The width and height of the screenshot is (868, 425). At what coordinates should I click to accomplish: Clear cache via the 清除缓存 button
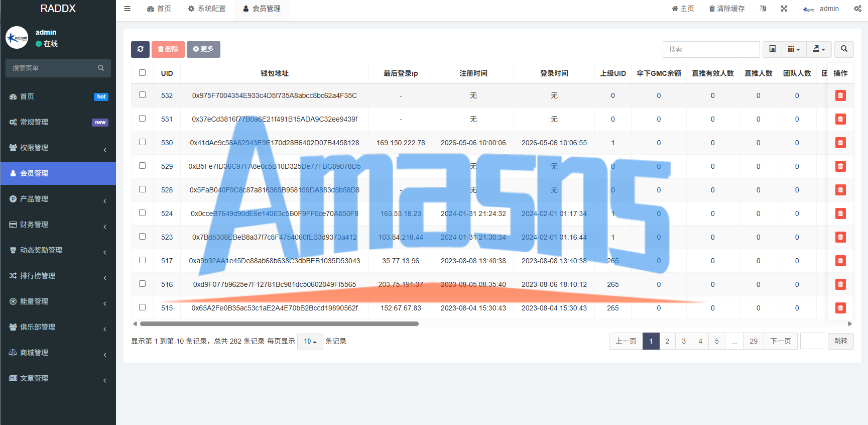pyautogui.click(x=726, y=9)
